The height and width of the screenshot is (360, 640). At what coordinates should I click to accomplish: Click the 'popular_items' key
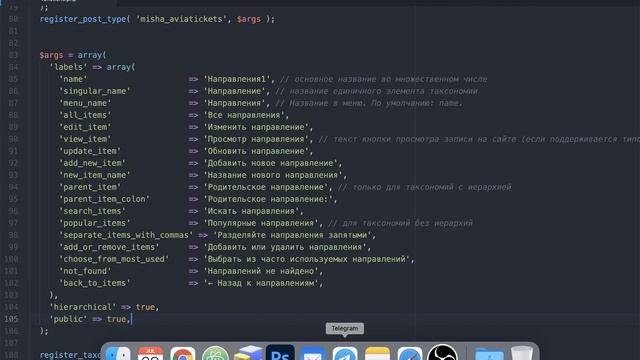pyautogui.click(x=95, y=223)
